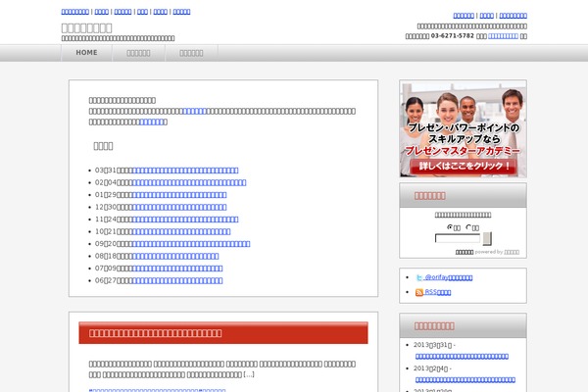The height and width of the screenshot is (392, 588).
Task: Open the プレゼンマスターアカデミー banner image
Action: 464,128
